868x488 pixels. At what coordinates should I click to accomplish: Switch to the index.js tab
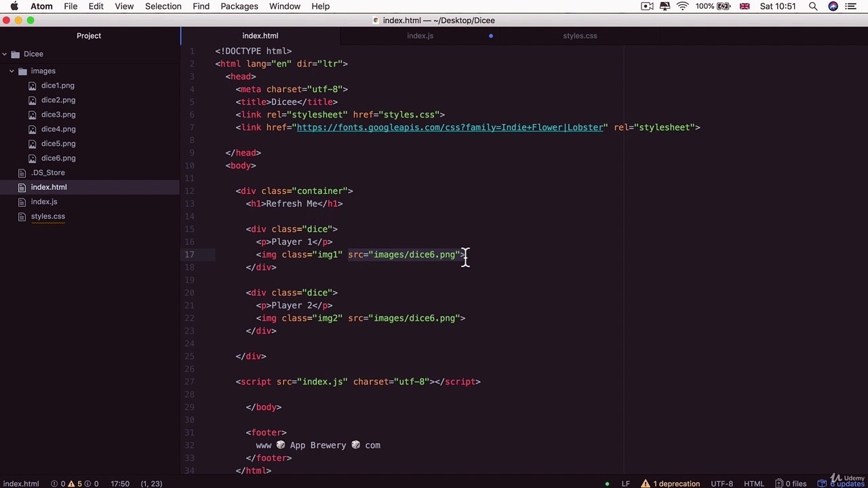point(420,36)
